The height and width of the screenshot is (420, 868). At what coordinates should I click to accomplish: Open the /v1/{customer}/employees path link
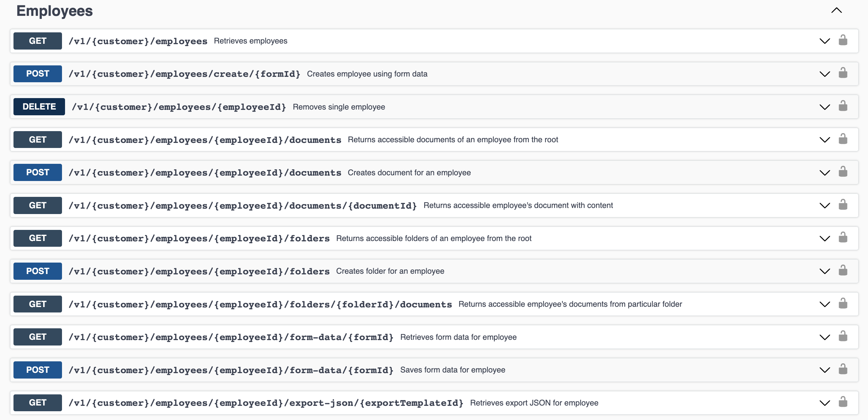click(x=138, y=41)
